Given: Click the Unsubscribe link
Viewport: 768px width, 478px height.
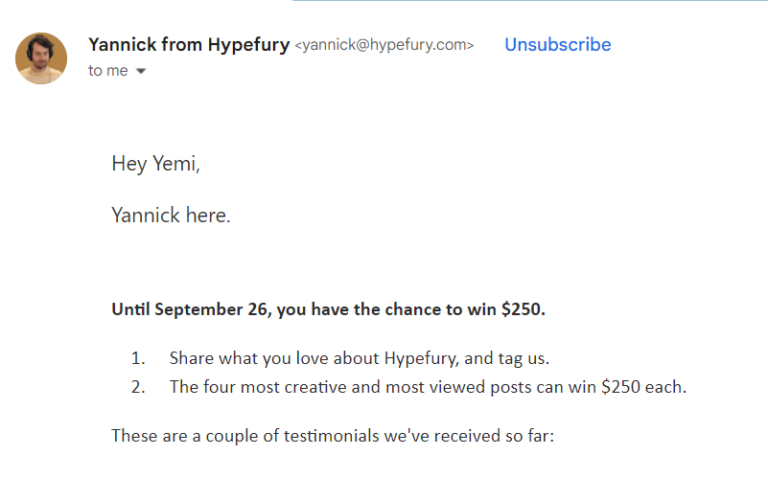Looking at the screenshot, I should click(557, 45).
